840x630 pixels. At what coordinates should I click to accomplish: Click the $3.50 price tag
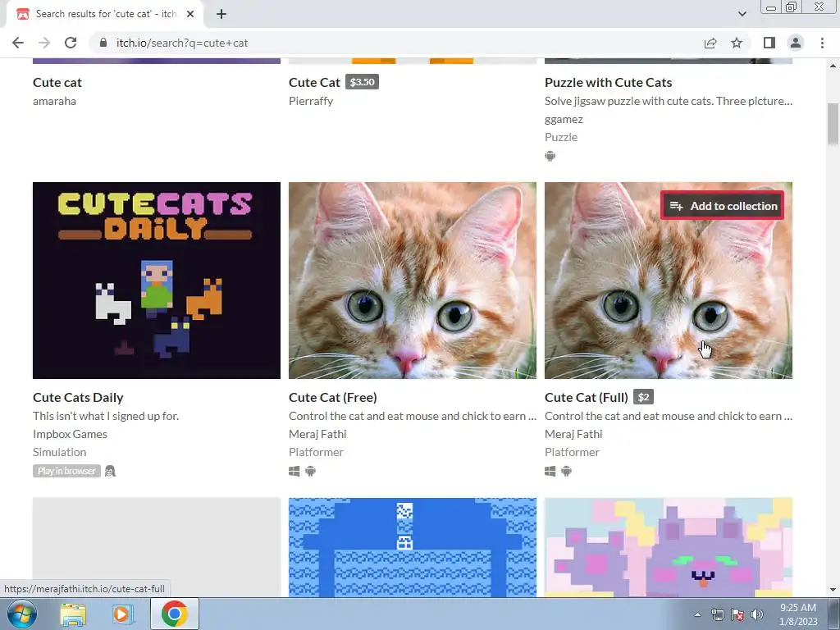pyautogui.click(x=362, y=82)
